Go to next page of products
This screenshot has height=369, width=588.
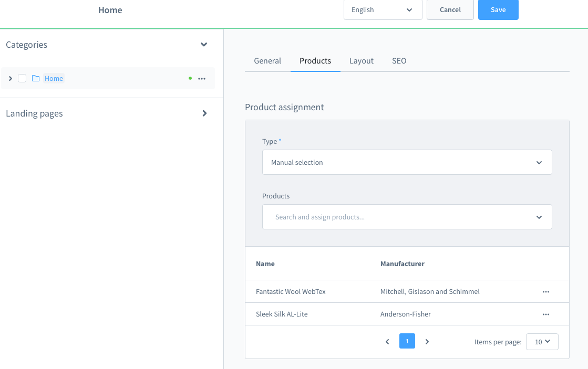coord(427,342)
